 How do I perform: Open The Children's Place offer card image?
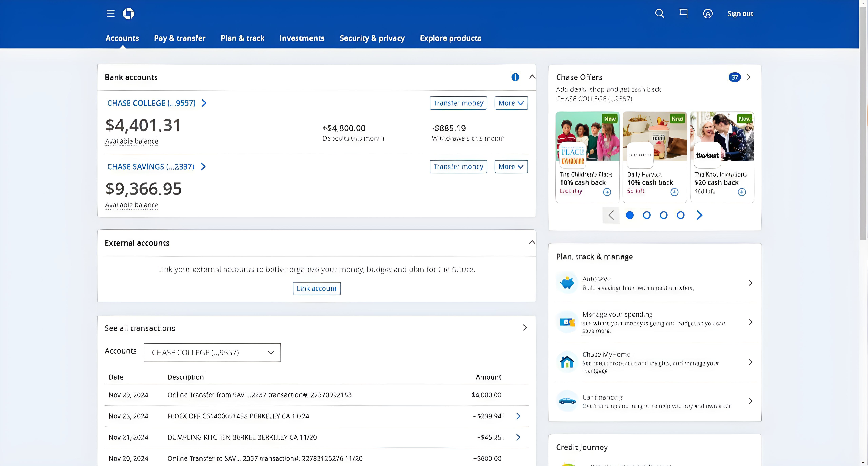pos(587,137)
